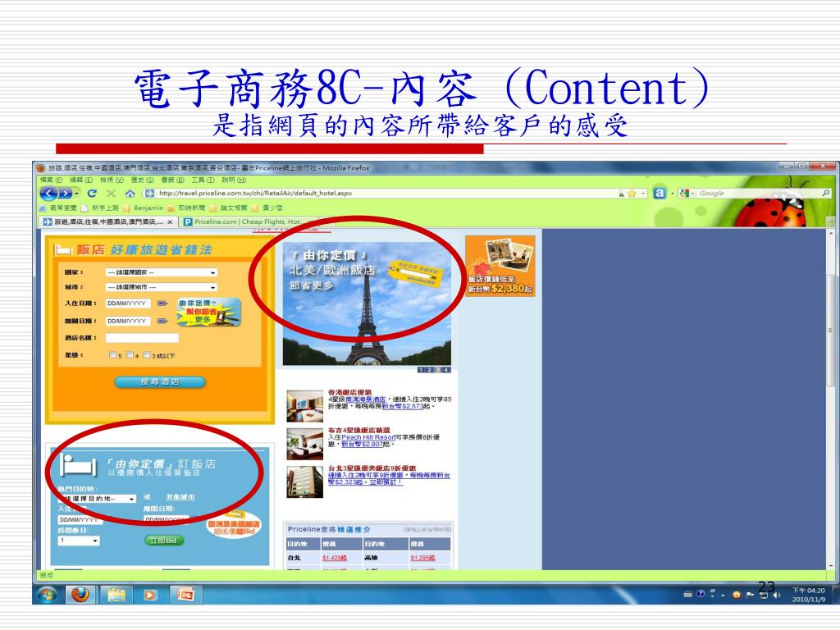Open the Benjamin bookmarks folder

[144, 208]
